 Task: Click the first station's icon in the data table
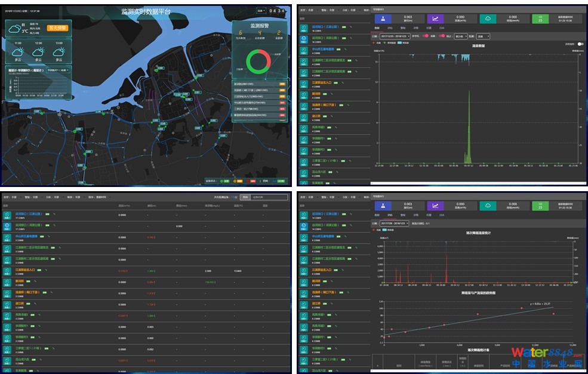coord(7,214)
